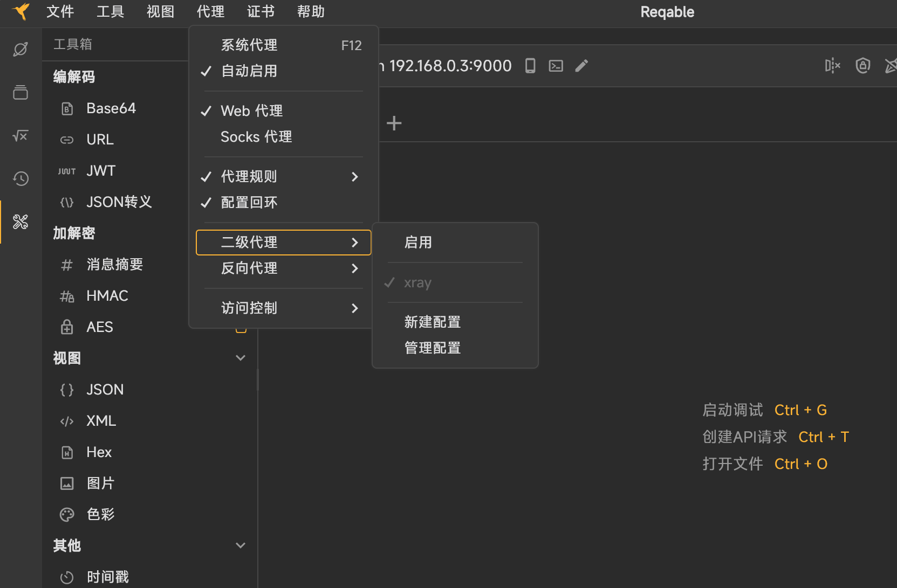The height and width of the screenshot is (588, 897).
Task: Toggle off the 配置回环 option
Action: pos(248,203)
